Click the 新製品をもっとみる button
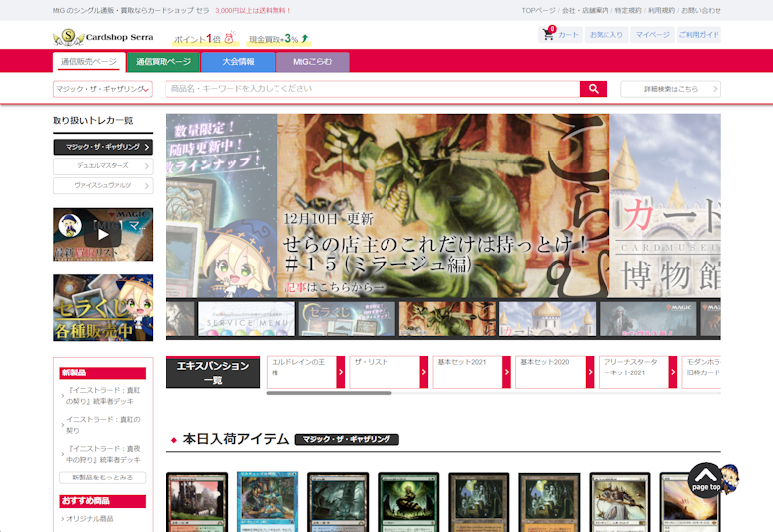Screen dimensions: 773x532 pyautogui.click(x=102, y=478)
